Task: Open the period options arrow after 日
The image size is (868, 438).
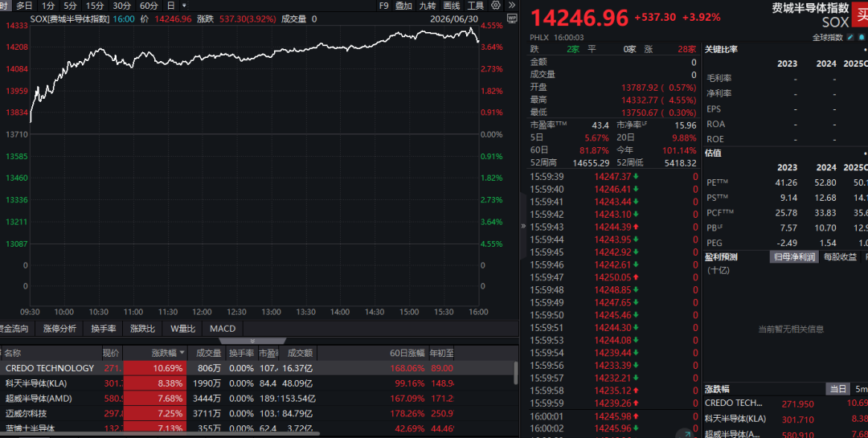Action: point(184,6)
